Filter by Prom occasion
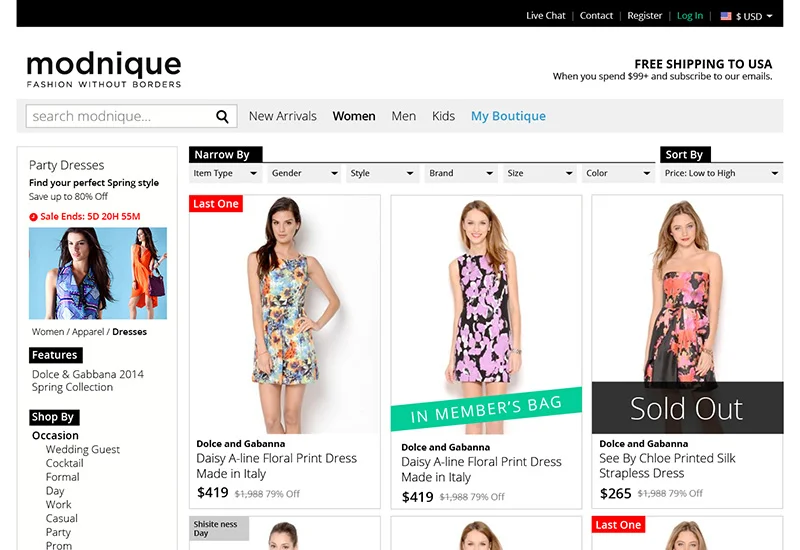 click(x=59, y=545)
